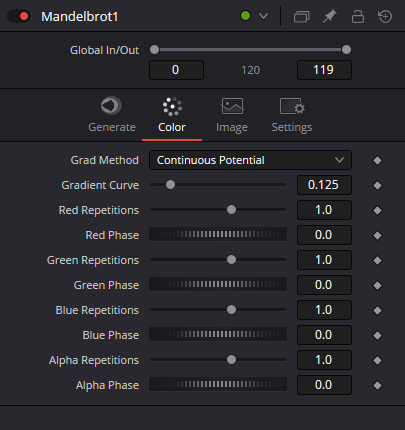This screenshot has height=430, width=405.
Task: Click the Global In slider left handle
Action: (x=154, y=50)
